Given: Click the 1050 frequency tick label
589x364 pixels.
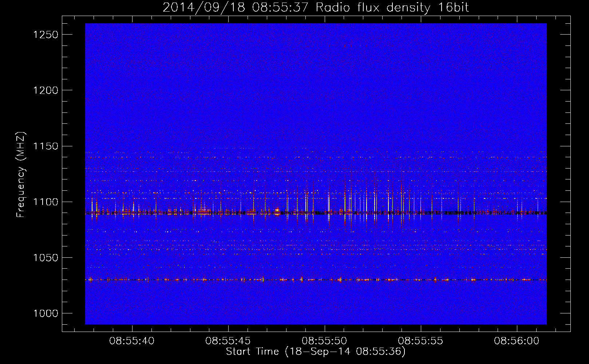Looking at the screenshot, I should tap(46, 258).
